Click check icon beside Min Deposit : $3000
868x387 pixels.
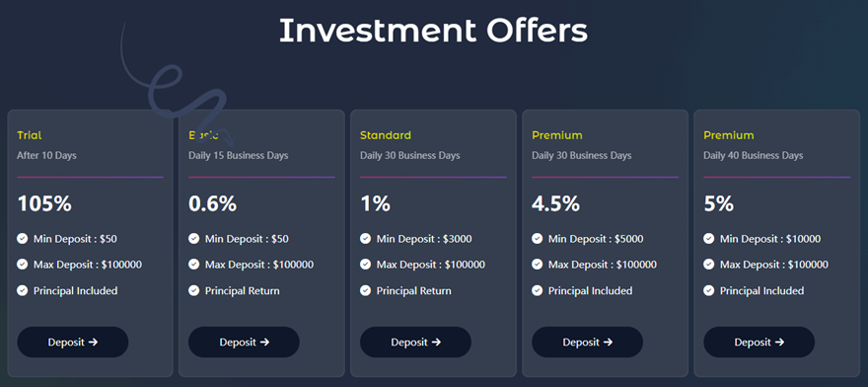(365, 238)
